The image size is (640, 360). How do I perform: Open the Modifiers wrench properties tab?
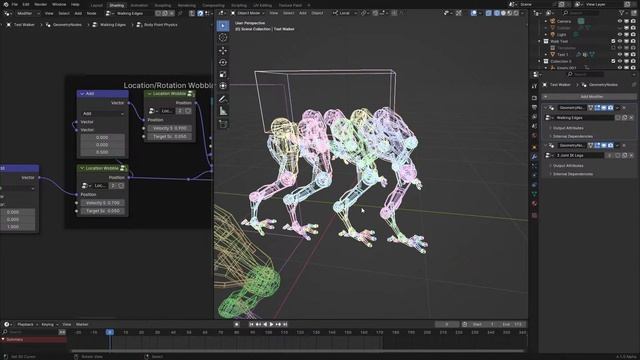click(x=534, y=157)
